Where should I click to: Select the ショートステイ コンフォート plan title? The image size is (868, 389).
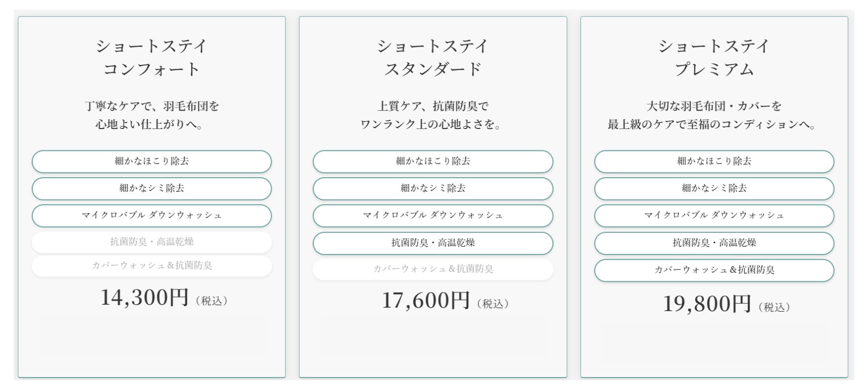pyautogui.click(x=151, y=57)
